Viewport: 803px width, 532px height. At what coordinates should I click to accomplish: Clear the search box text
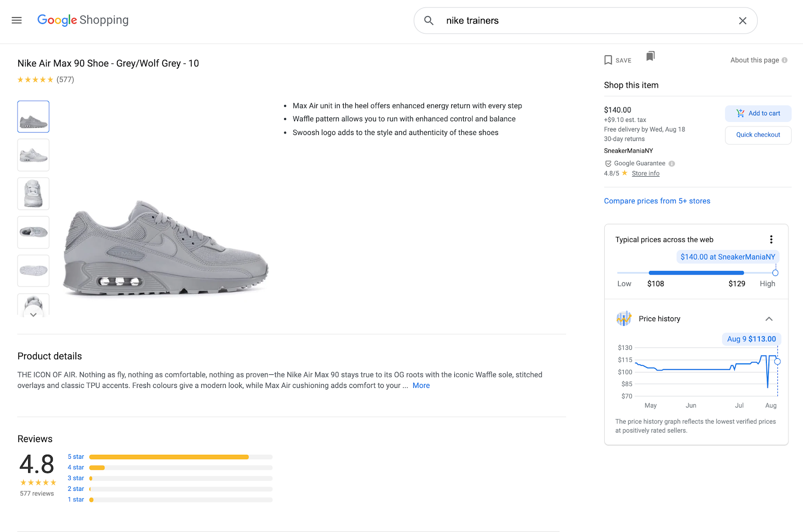[742, 21]
